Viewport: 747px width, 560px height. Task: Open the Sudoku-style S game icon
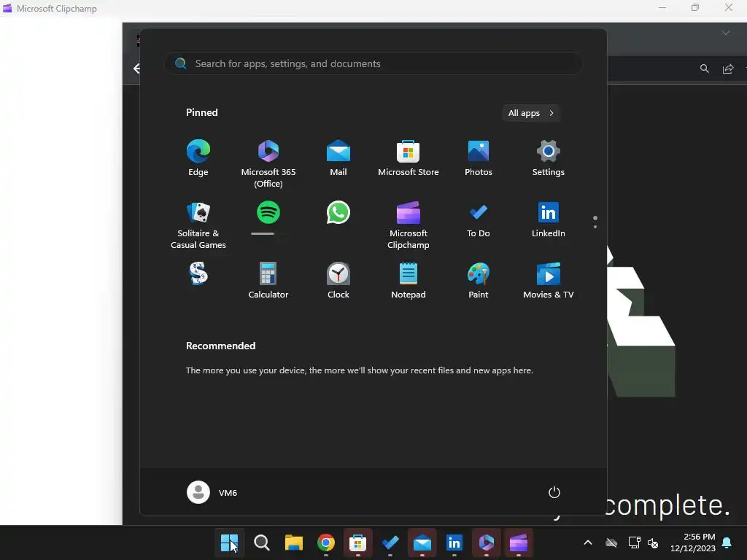coord(198,274)
